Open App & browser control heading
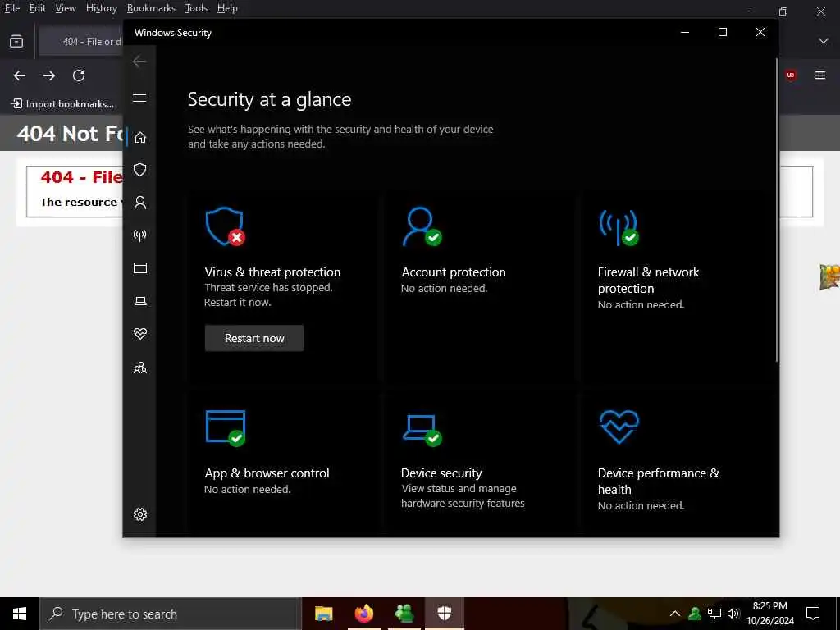 tap(267, 473)
